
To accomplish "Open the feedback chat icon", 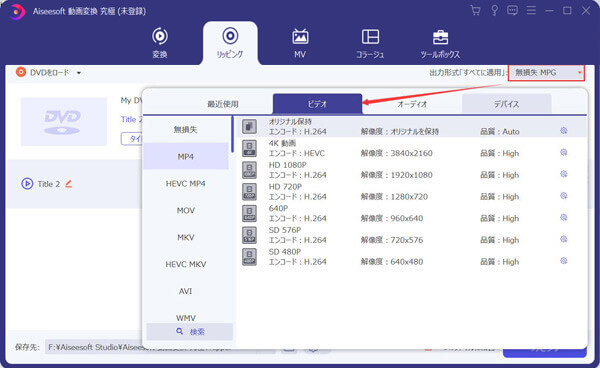I will point(512,10).
